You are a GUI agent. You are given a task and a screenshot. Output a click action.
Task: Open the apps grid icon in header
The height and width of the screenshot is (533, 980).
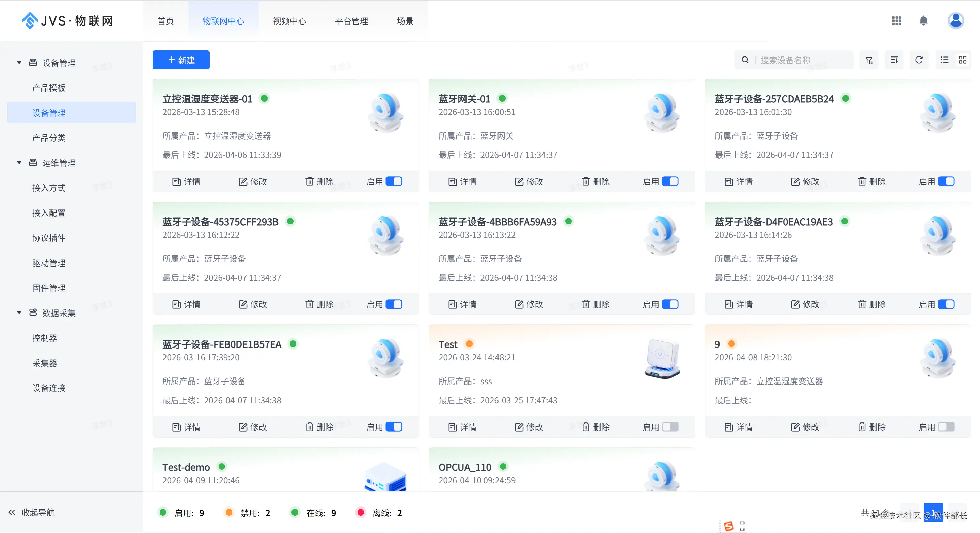[896, 21]
